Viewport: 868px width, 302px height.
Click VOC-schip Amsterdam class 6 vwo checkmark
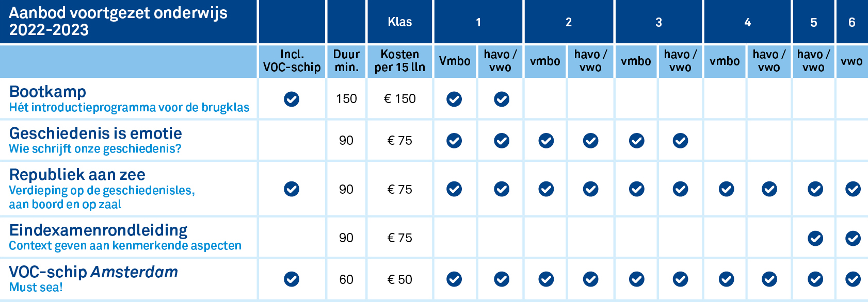point(853,279)
